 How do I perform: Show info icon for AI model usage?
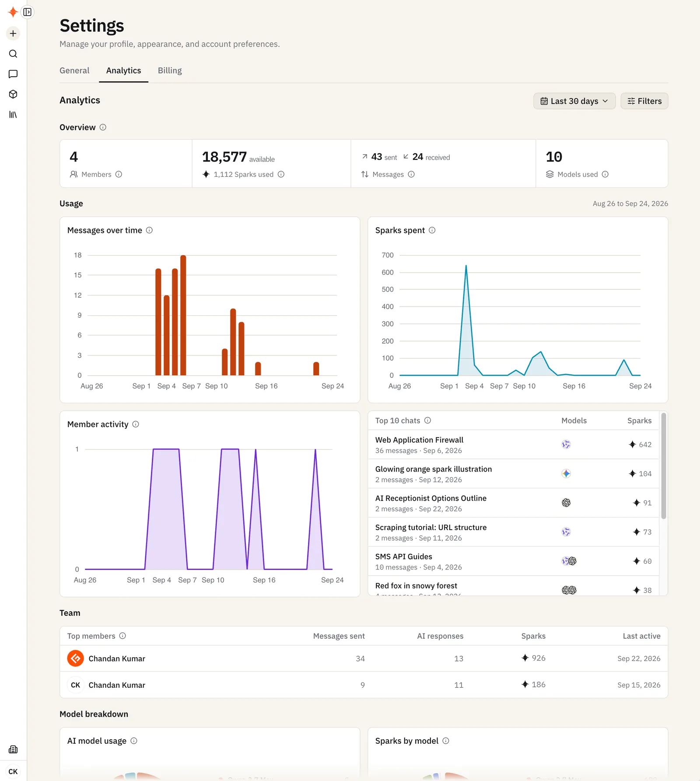(x=134, y=741)
